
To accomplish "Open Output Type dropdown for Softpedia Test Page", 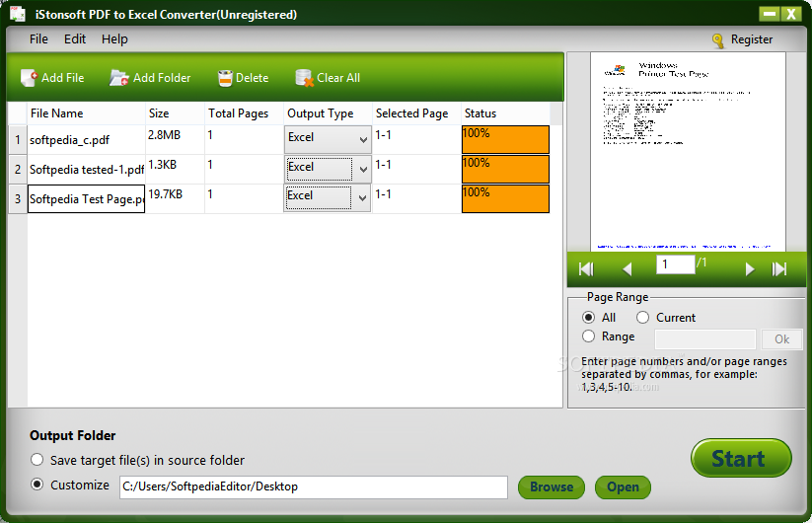I will (x=328, y=198).
